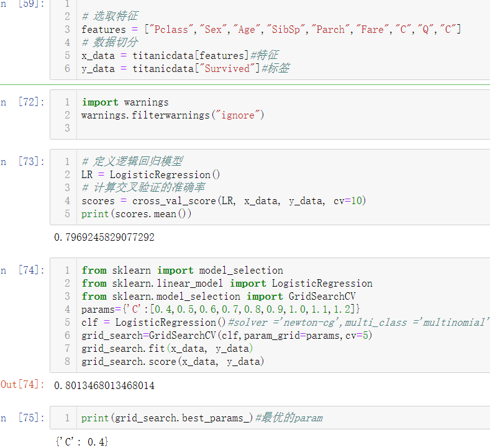The width and height of the screenshot is (490, 448).
Task: Click the Out[74] output prompt label
Action: point(22,385)
